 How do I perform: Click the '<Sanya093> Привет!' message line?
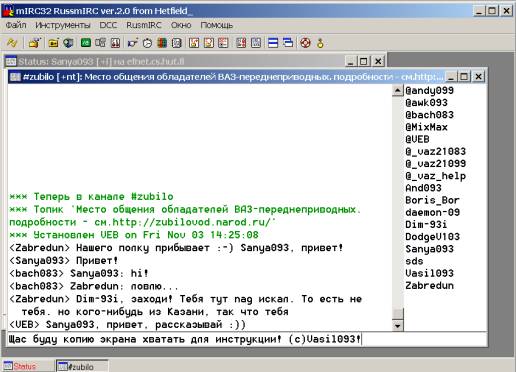tap(63, 261)
